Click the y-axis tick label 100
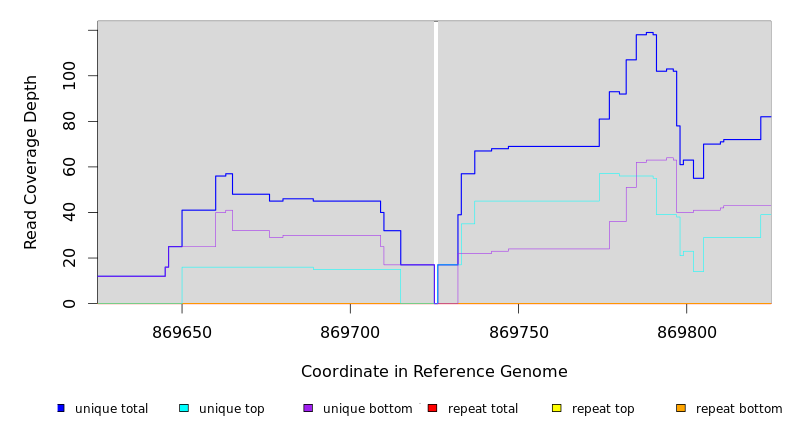Viewport: 792px width, 432px height. [70, 76]
